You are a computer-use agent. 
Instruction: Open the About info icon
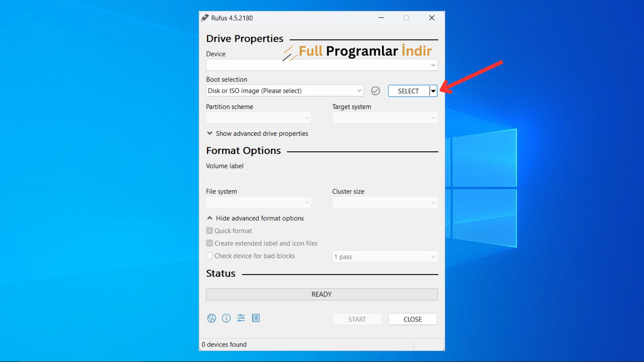(226, 318)
